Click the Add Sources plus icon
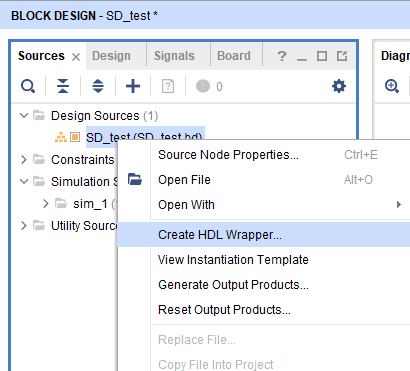410x371 pixels. (133, 86)
